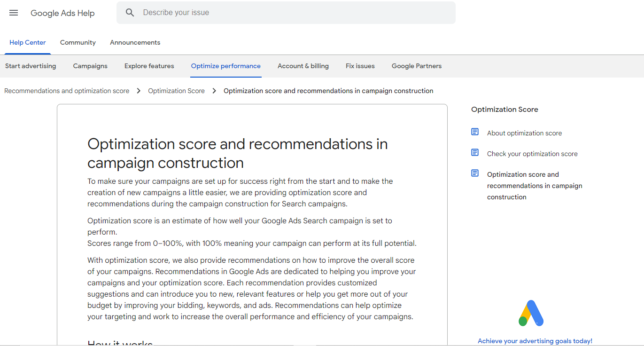
Task: Go to Google Ads Help home
Action: pyautogui.click(x=62, y=13)
